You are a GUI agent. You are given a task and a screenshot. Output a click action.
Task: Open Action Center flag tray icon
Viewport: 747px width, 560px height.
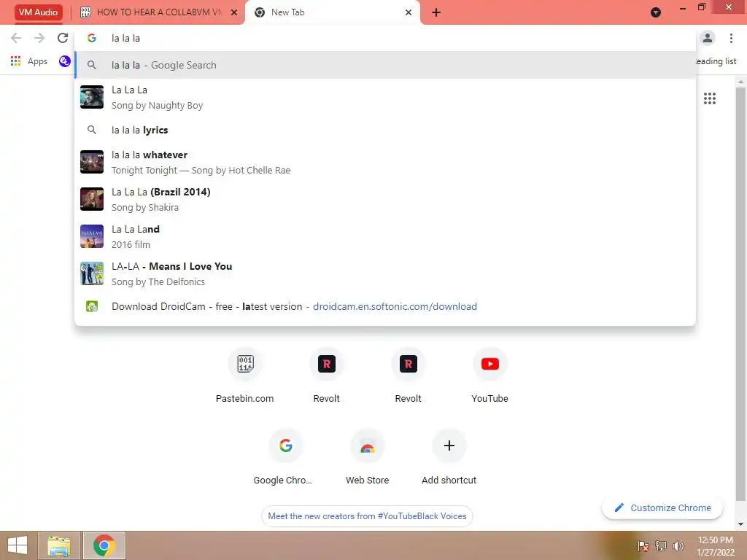tap(643, 546)
